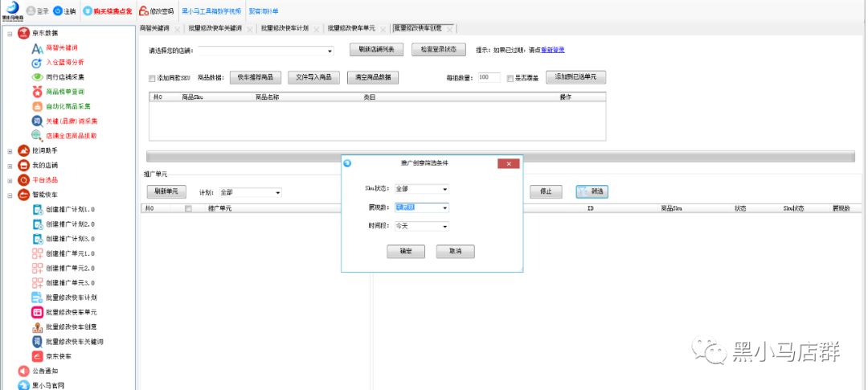Screen dimensions: 868x390
Task: Click the 入仓蓝海分析 target icon
Action: (x=37, y=63)
